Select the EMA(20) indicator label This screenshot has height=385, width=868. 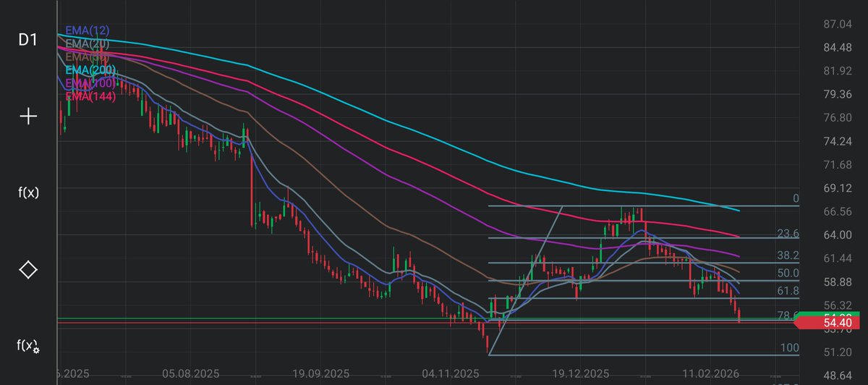click(x=88, y=43)
